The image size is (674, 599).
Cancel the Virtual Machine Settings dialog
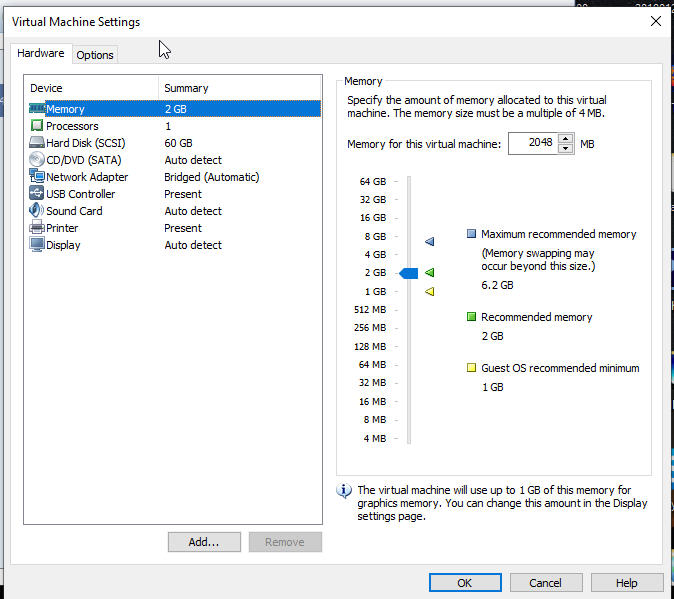point(546,583)
